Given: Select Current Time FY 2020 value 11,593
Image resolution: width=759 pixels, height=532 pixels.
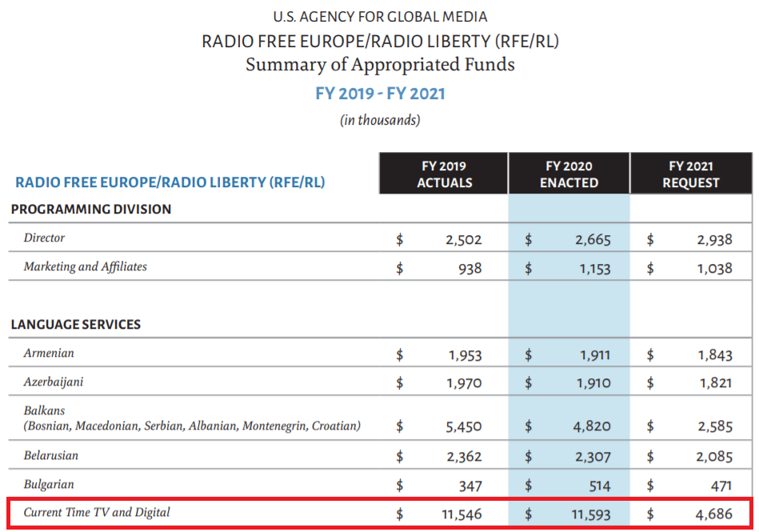Looking at the screenshot, I should tap(591, 514).
